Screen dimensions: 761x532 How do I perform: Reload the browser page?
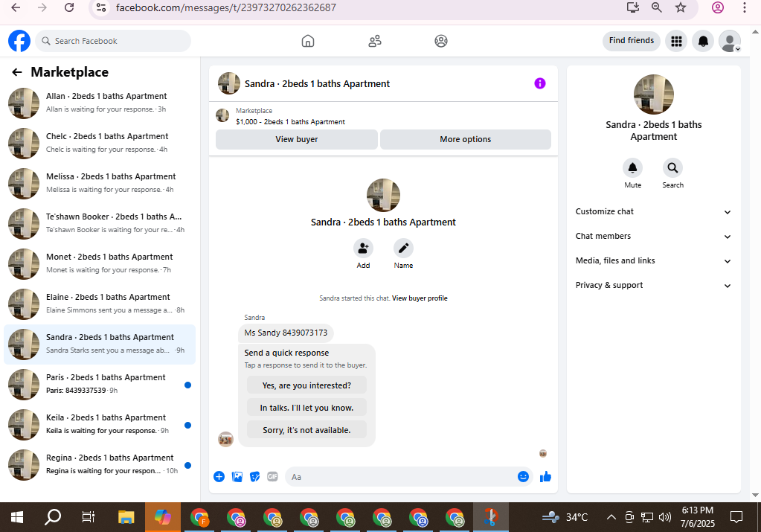coord(69,7)
